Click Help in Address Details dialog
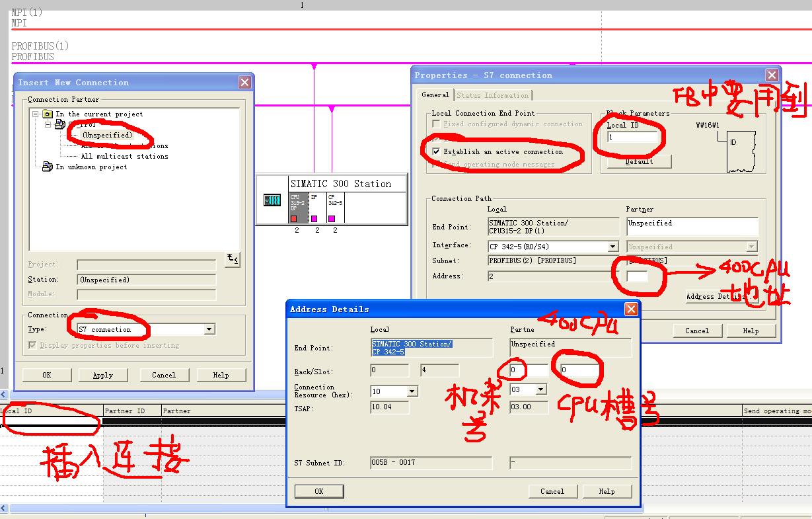812x519 pixels. point(607,491)
